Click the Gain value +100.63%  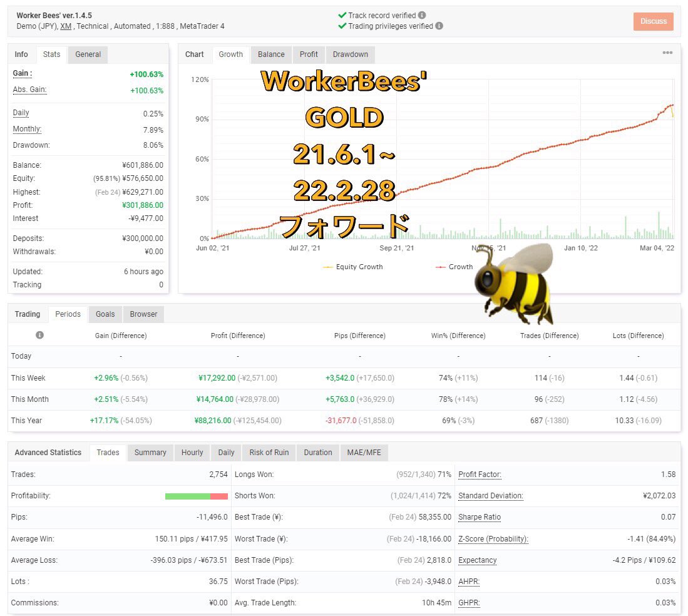pyautogui.click(x=146, y=74)
